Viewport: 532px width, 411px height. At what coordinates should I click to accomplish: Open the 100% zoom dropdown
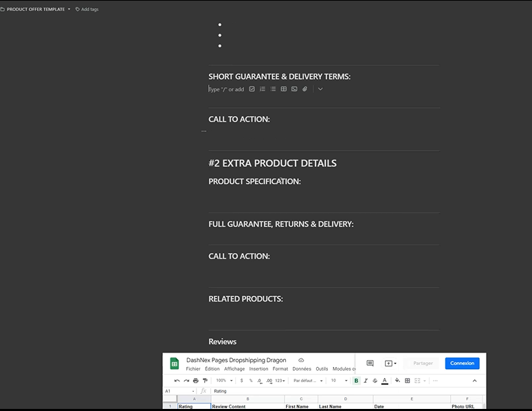point(224,381)
